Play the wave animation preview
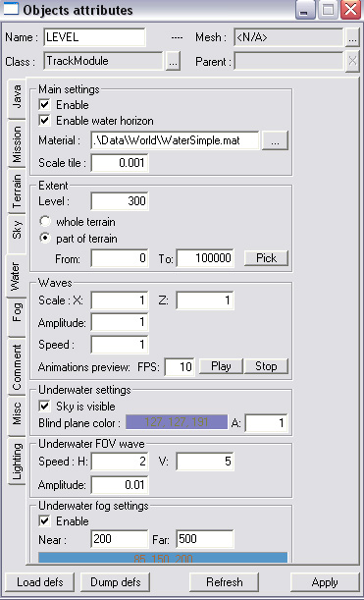Screen dimensions: 364x600 click(x=221, y=366)
